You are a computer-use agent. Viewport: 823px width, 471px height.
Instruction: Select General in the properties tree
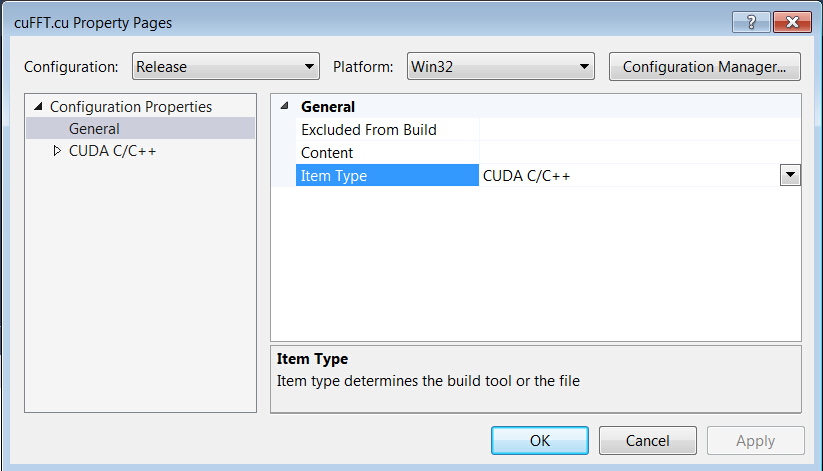[94, 129]
